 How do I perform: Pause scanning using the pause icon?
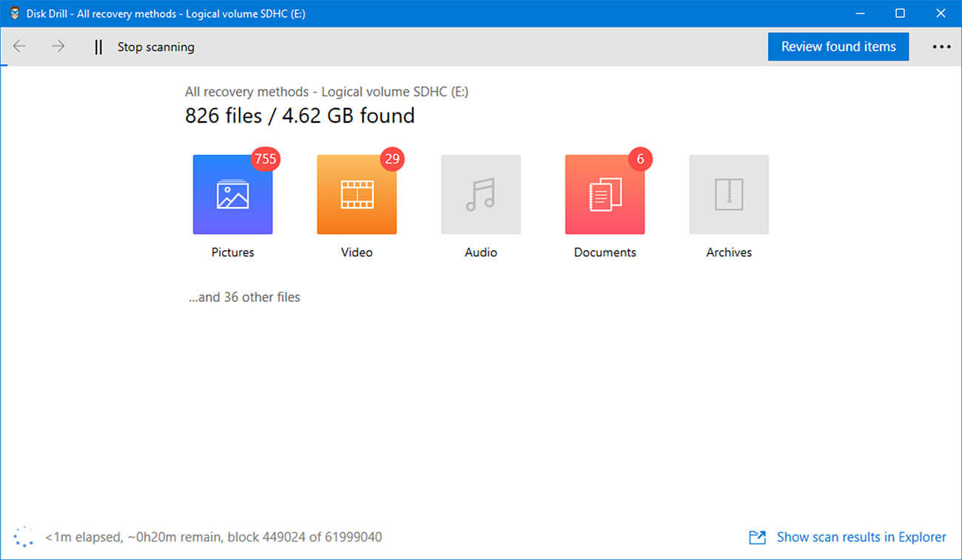98,47
